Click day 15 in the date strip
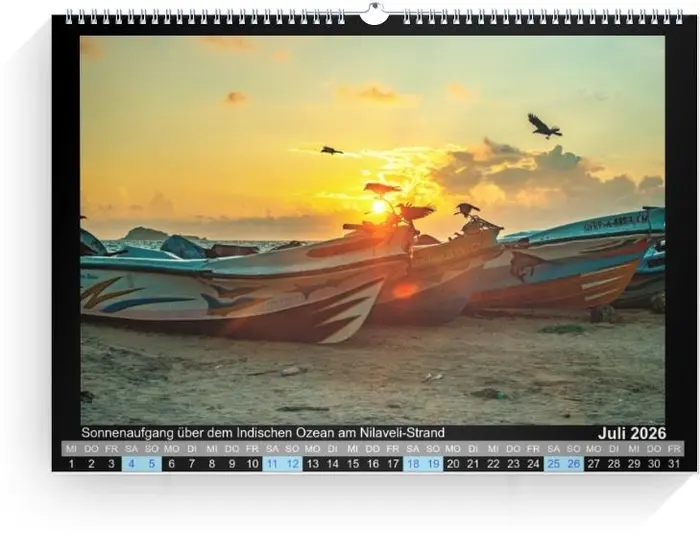This screenshot has width=700, height=535. [353, 463]
